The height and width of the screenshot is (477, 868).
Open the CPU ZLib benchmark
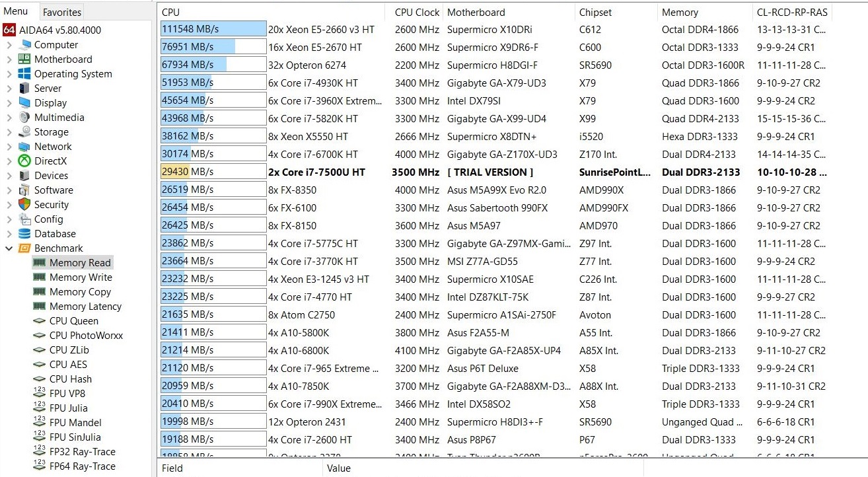pyautogui.click(x=69, y=350)
